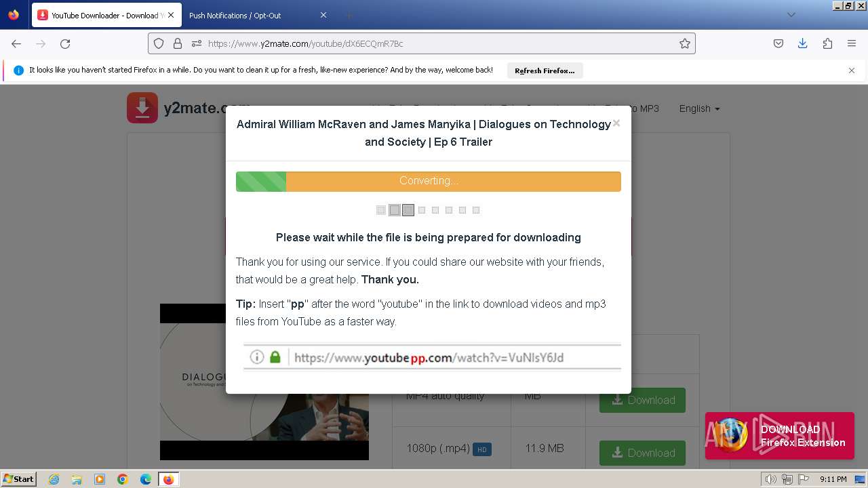Close the Push Notifications tab
868x488 pixels.
pyautogui.click(x=323, y=15)
